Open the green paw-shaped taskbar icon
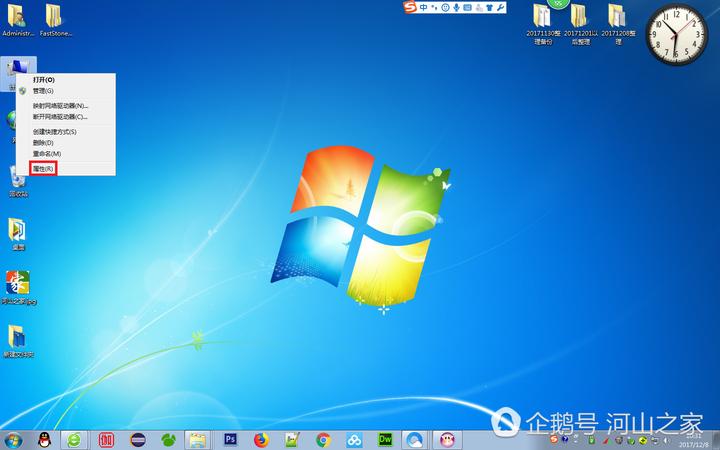 click(x=169, y=440)
